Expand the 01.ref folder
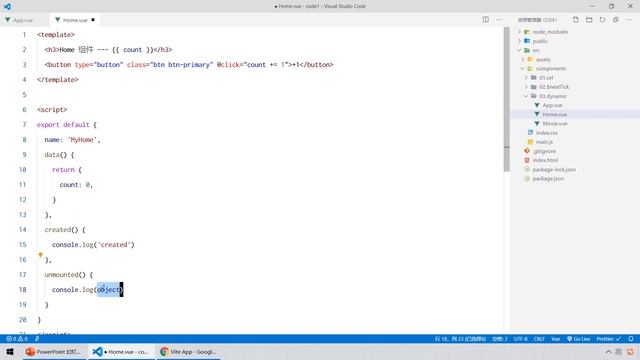This screenshot has height=360, width=640. [546, 78]
